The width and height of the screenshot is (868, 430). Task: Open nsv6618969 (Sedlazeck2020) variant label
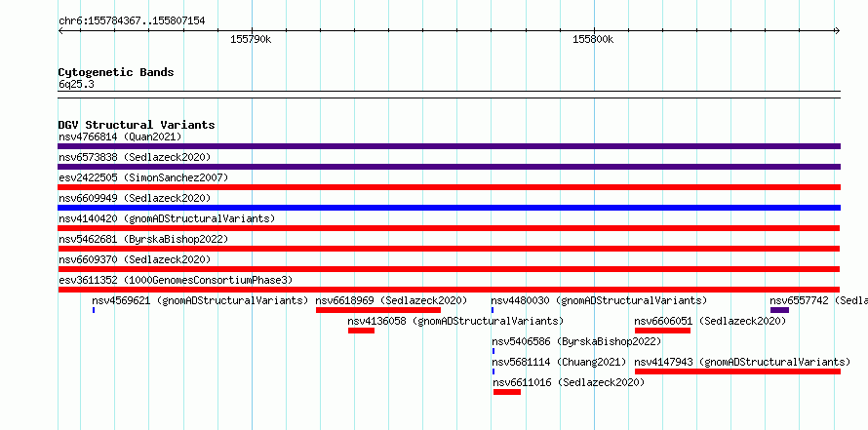[391, 300]
